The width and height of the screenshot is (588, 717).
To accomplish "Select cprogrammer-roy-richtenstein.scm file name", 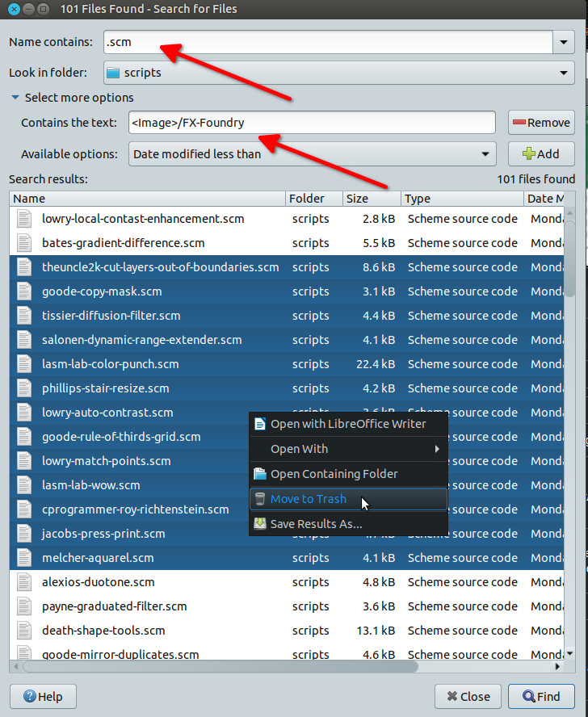I will (x=136, y=509).
